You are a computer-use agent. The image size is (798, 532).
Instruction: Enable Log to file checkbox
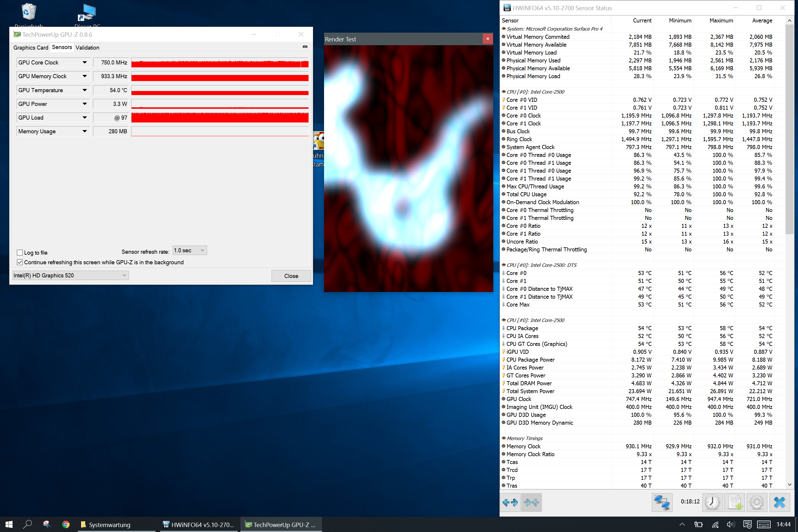20,252
